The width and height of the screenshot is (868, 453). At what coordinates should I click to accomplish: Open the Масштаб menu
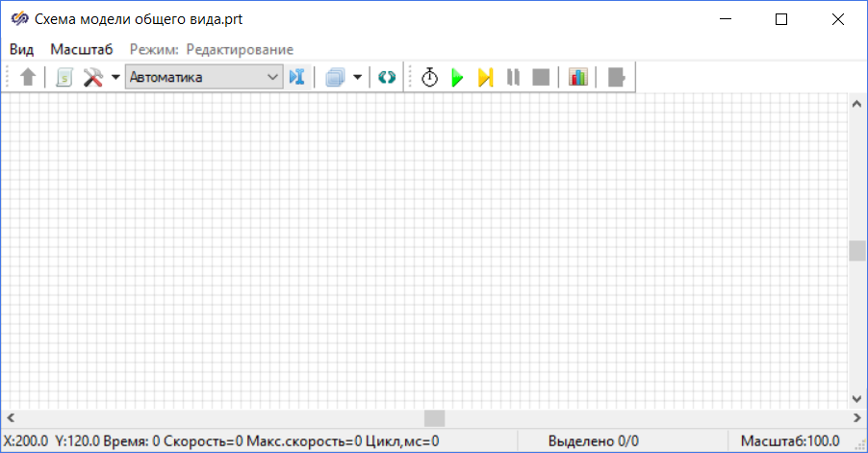tap(82, 49)
